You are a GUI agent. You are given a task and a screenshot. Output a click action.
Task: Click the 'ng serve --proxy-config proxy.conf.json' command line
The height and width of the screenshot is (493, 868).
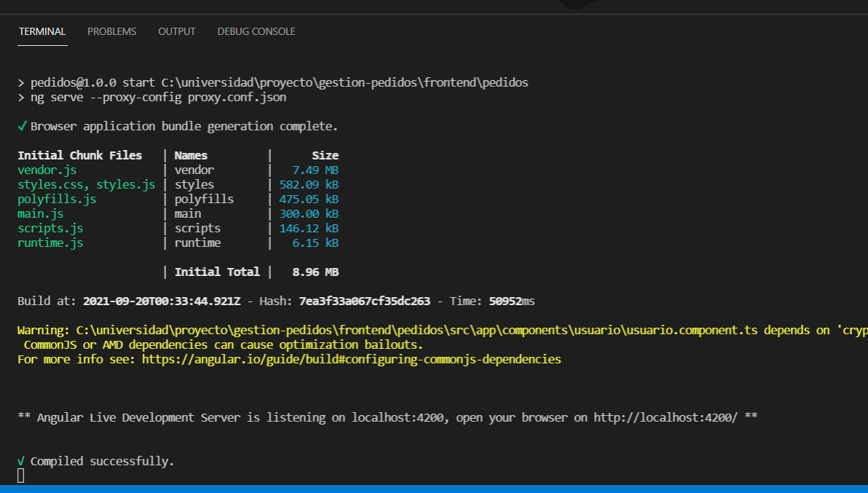(158, 98)
